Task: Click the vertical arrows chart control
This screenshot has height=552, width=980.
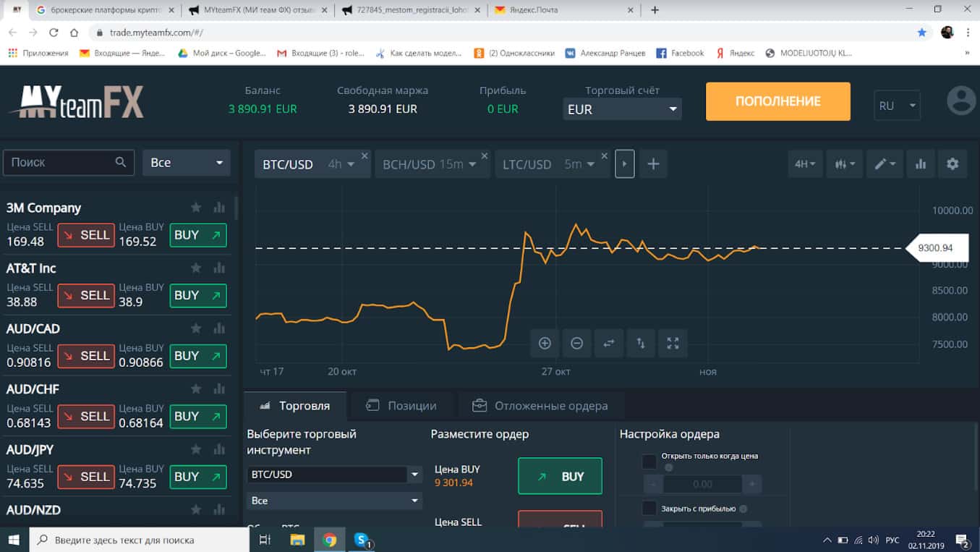Action: (x=641, y=344)
